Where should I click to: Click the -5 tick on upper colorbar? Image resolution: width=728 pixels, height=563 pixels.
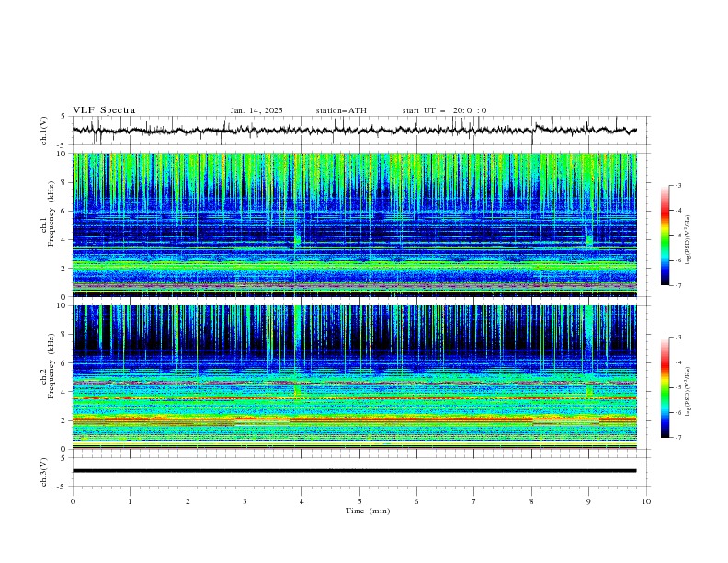point(677,236)
